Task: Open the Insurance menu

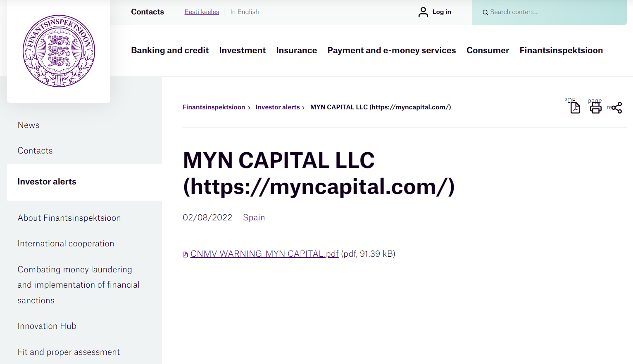Action: coord(296,50)
